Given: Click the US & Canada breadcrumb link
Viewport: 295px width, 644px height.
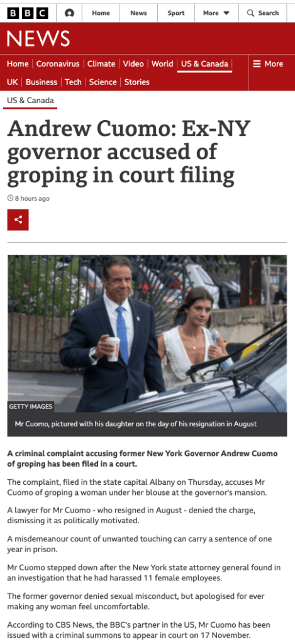Looking at the screenshot, I should coord(30,100).
